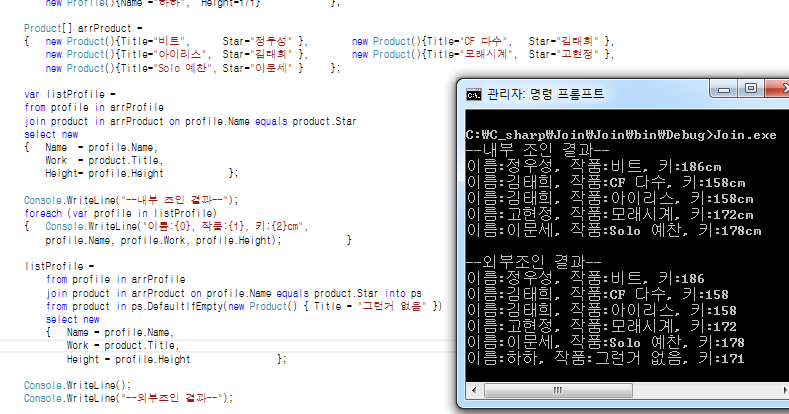This screenshot has height=414, width=789.
Task: Click code line 'var listProfile ='
Action: 70,94
